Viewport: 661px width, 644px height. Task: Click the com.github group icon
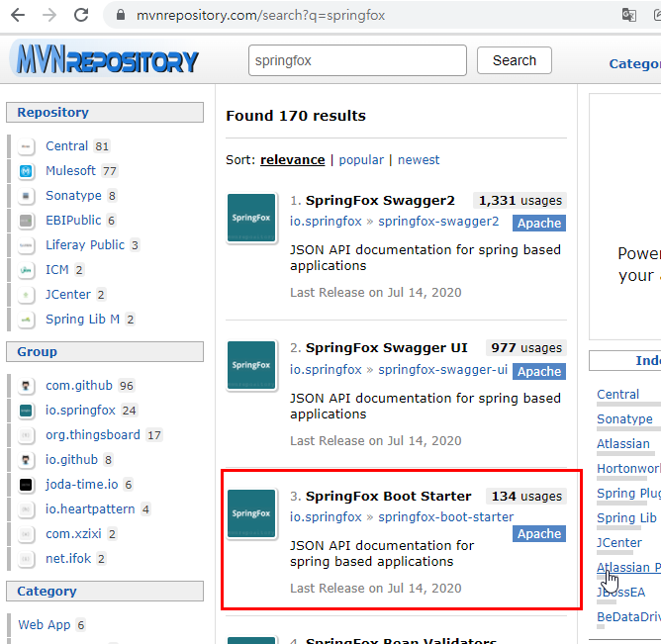(26, 386)
